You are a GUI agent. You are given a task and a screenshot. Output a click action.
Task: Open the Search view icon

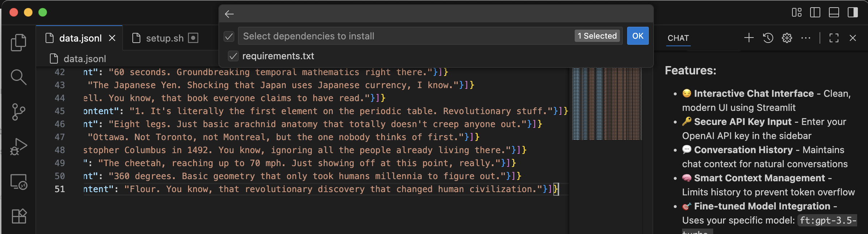(18, 77)
